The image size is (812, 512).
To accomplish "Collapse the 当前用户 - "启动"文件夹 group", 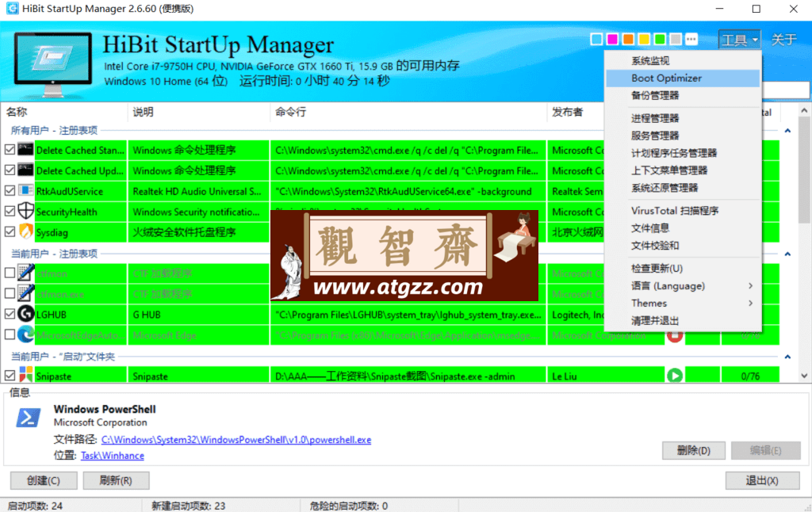I will point(787,357).
